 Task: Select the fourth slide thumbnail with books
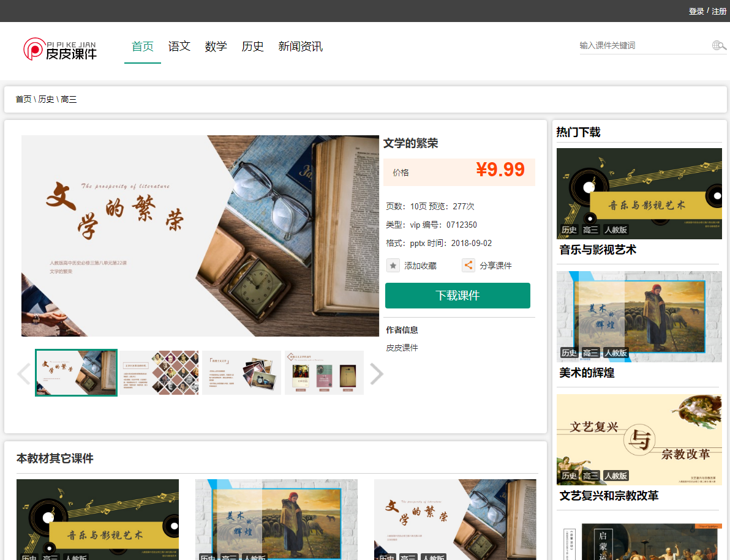[x=324, y=373]
